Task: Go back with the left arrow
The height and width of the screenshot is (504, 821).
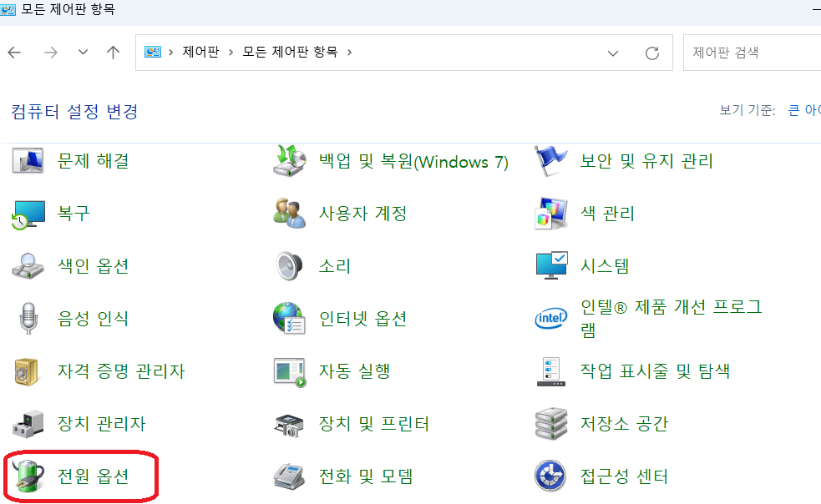Action: tap(15, 53)
